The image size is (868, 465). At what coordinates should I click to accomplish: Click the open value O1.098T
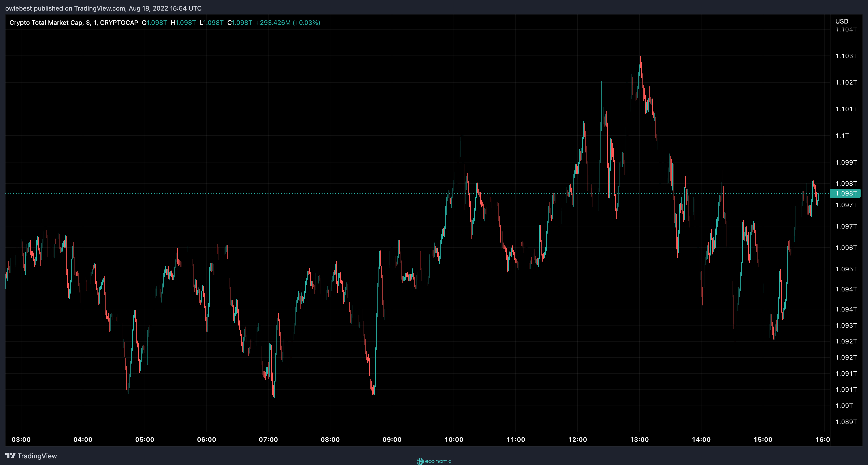coord(154,22)
